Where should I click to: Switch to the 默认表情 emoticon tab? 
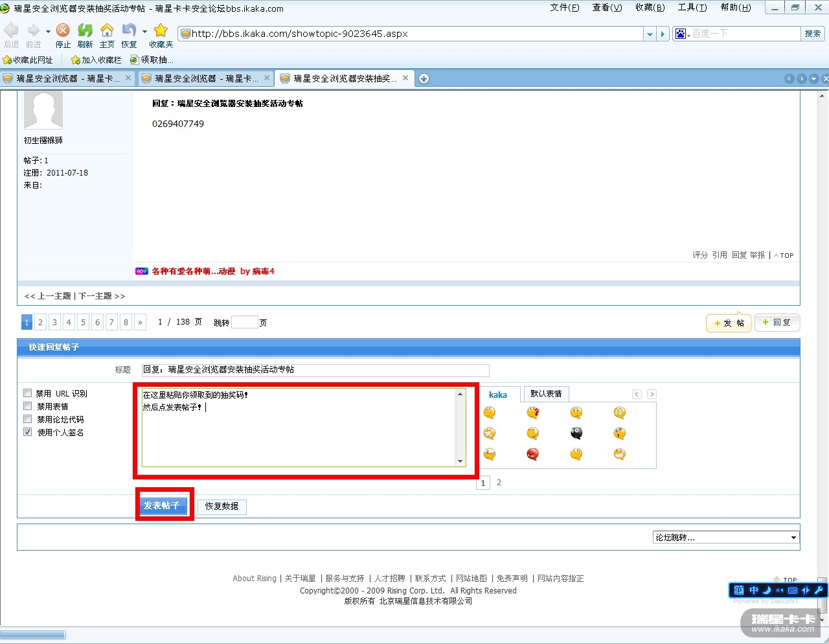pos(546,394)
